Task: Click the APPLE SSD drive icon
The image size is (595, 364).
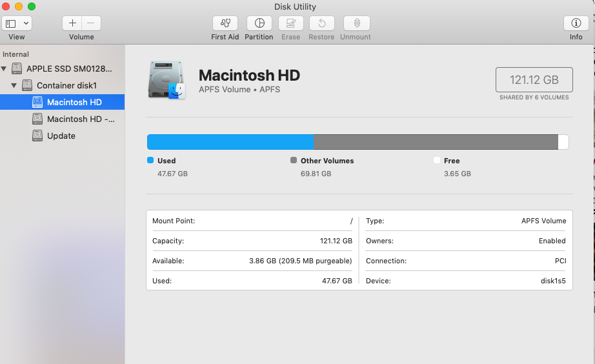Action: pyautogui.click(x=17, y=68)
